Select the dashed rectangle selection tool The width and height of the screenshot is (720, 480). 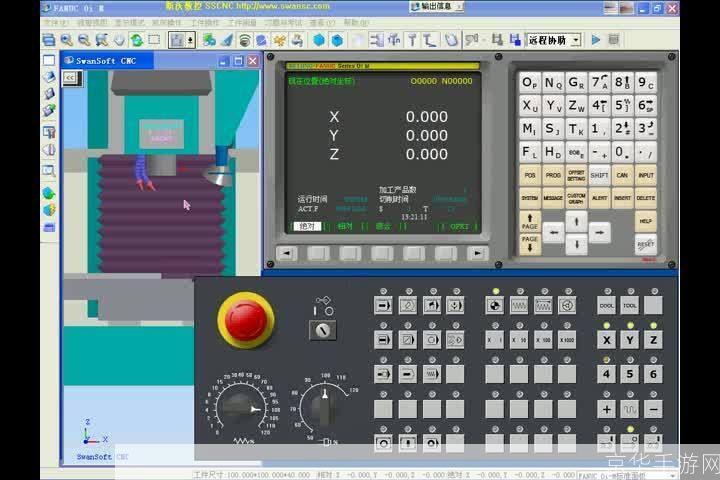point(154,40)
